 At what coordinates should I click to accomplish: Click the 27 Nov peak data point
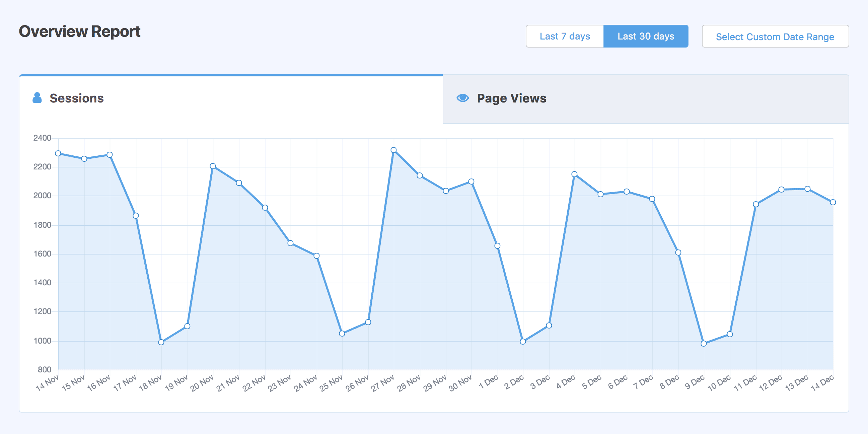393,150
